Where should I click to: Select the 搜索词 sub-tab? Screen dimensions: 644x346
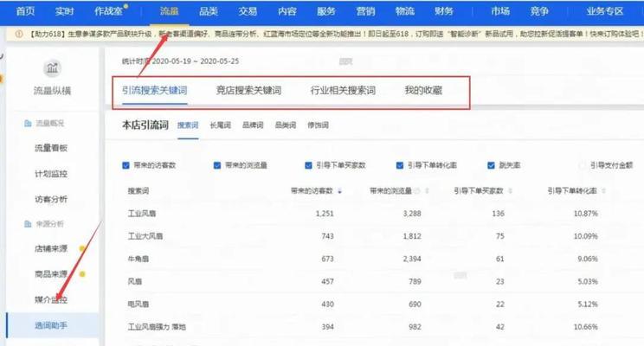188,125
